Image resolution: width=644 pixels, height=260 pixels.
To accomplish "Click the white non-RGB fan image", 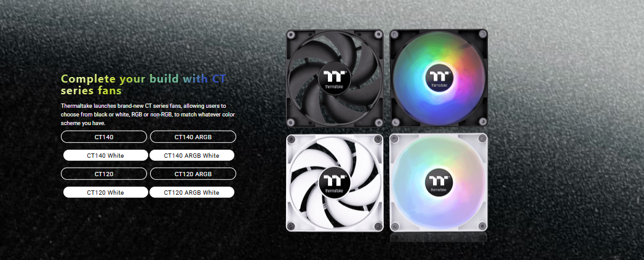I will (x=335, y=182).
